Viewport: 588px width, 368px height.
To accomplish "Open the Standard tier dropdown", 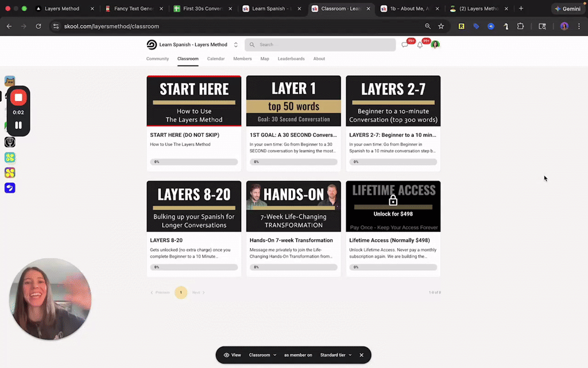I will point(335,355).
